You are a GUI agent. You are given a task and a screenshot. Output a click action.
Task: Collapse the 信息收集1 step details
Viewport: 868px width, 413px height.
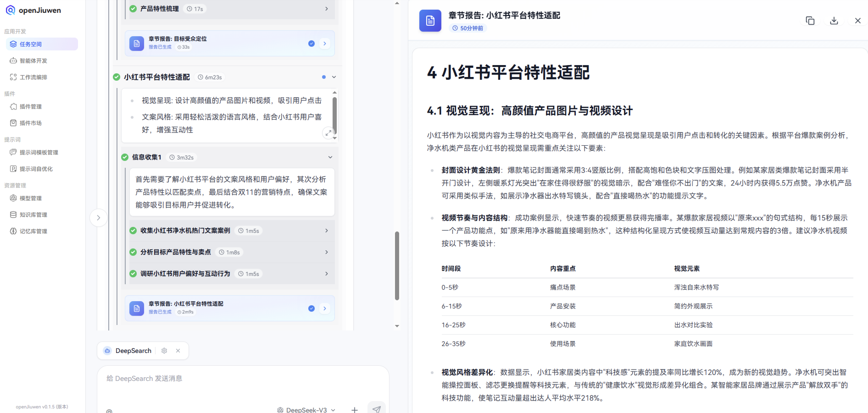pos(330,157)
